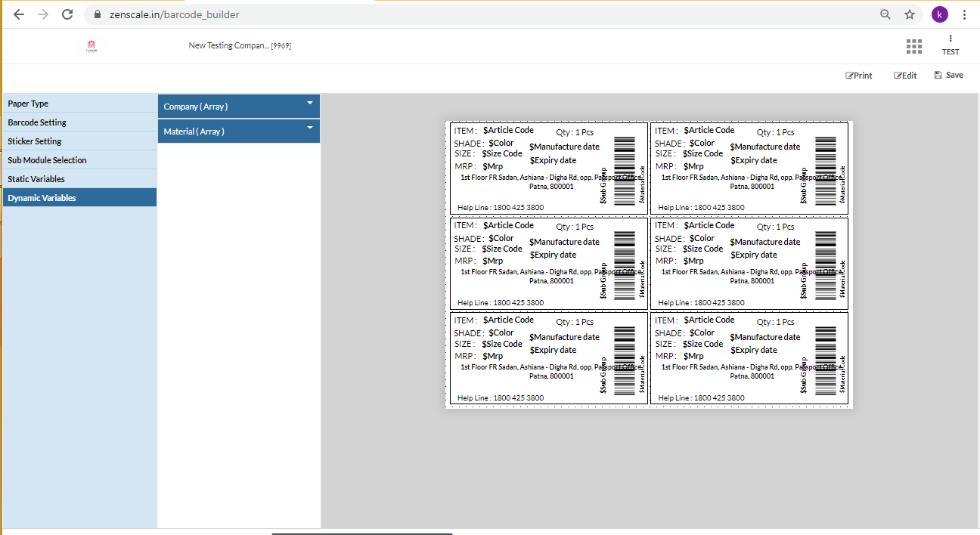Select the top-left sticker's barcode image
The image size is (980, 535).
pyautogui.click(x=625, y=172)
